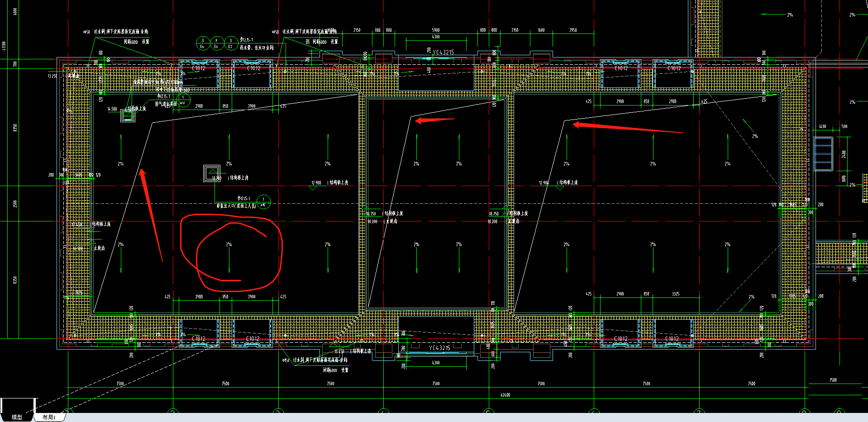868x422 pixels.
Task: Select the ladder symbol beside 2400 dimension
Action: (823, 154)
